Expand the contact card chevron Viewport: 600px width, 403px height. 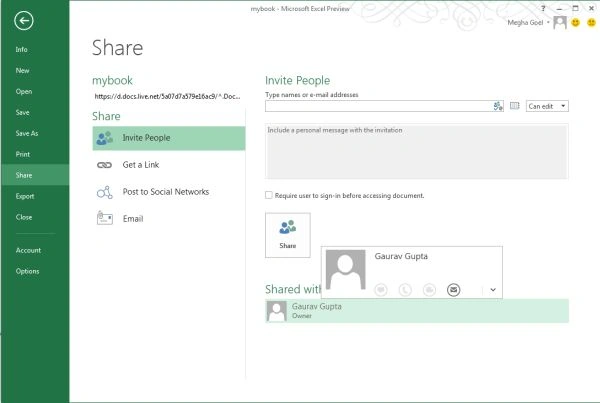pyautogui.click(x=493, y=290)
